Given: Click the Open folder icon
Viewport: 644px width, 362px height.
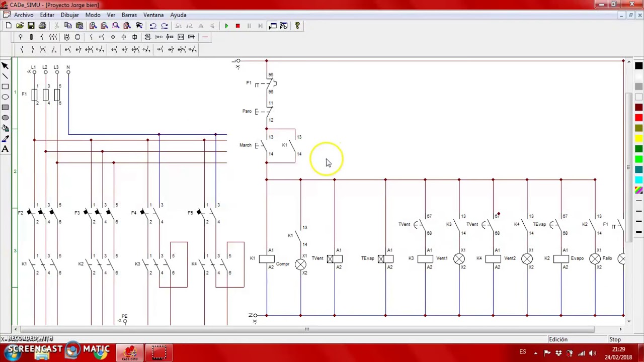Looking at the screenshot, I should [x=20, y=26].
